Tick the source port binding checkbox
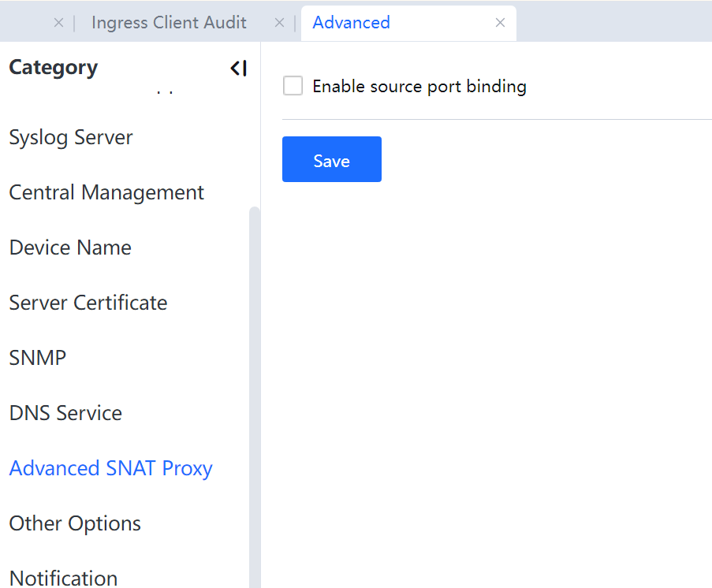Image resolution: width=712 pixels, height=588 pixels. coord(293,86)
